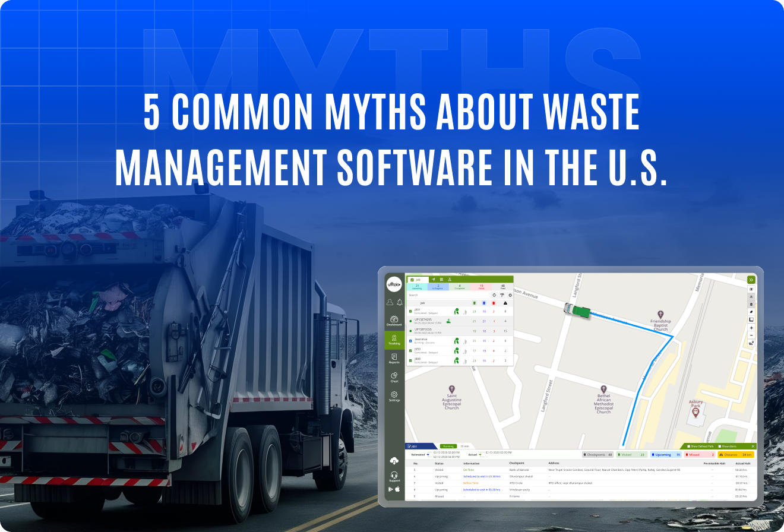Screen dimensions: 784x532
Task: Click the blue bin column header icon
Action: click(484, 303)
